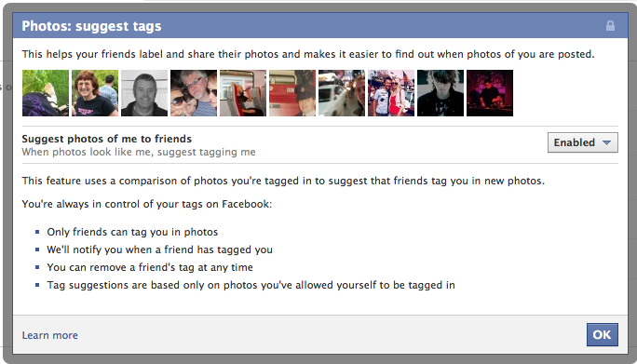Open the Learn more link
Viewport: 637px width, 364px height.
pyautogui.click(x=50, y=335)
